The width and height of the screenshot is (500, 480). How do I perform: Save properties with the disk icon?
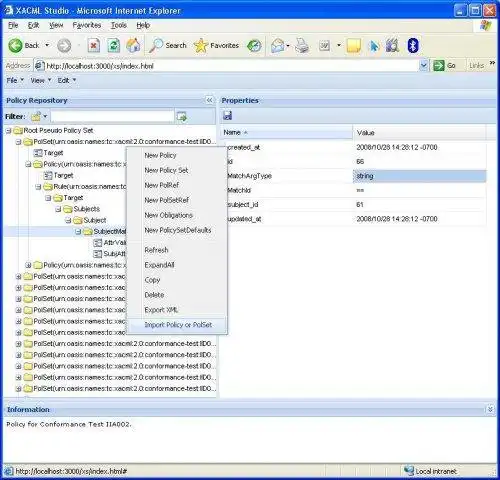click(x=228, y=116)
